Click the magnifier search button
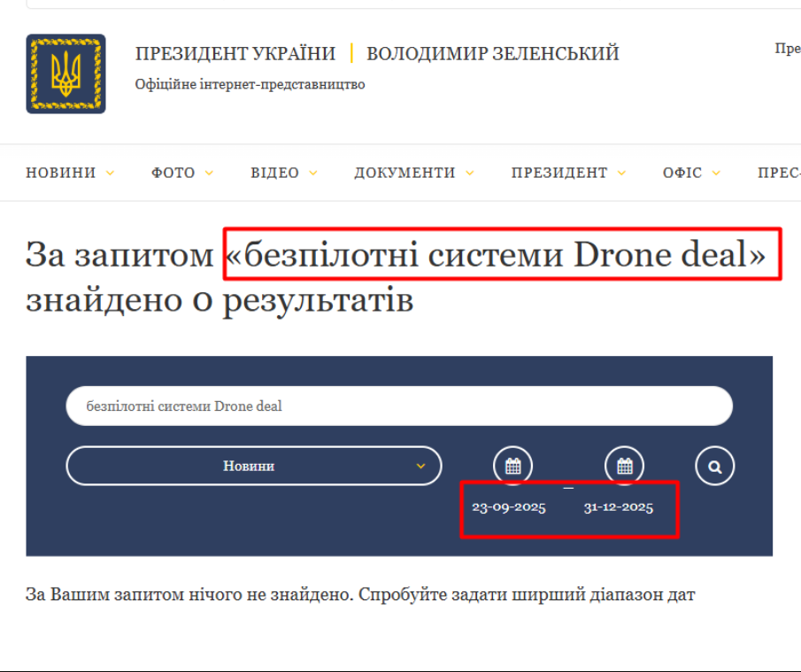Screen dimensions: 801x672 [x=714, y=466]
